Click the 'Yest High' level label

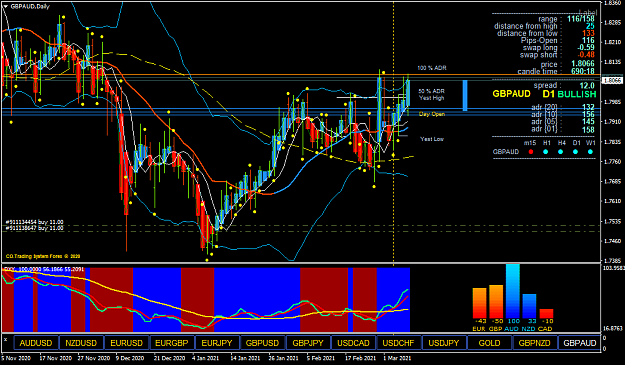pos(432,98)
